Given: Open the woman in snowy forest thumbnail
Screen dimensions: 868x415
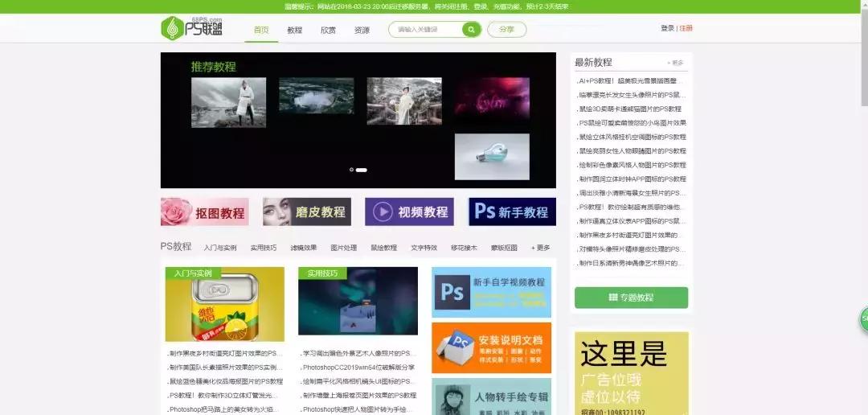Looking at the screenshot, I should [x=404, y=101].
